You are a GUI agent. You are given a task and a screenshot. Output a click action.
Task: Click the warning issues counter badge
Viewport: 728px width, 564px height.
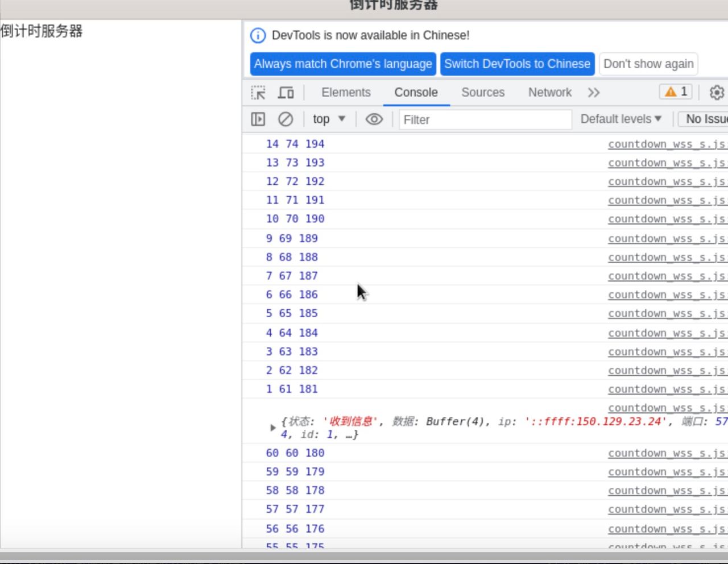pos(676,92)
